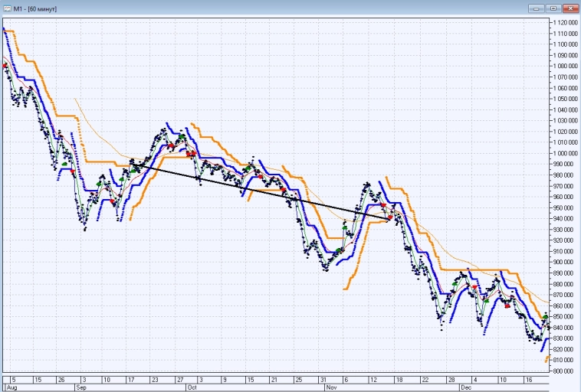Select the Sep month label on time axis
Image resolution: width=581 pixels, height=392 pixels.
pos(80,387)
